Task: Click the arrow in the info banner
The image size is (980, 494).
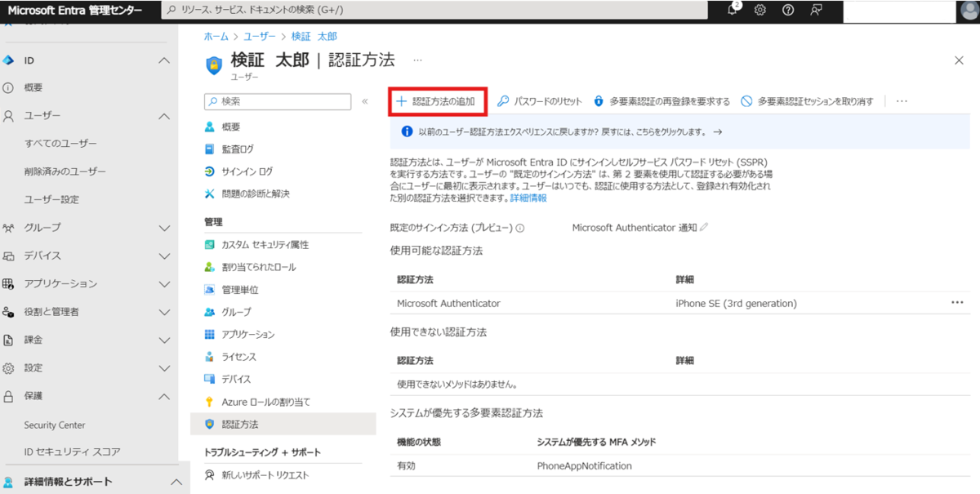Action: pyautogui.click(x=717, y=131)
